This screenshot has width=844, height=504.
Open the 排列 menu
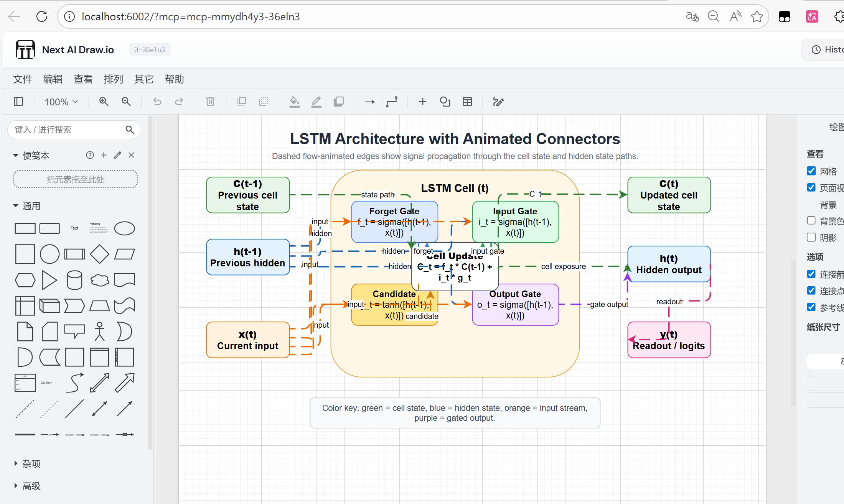(x=113, y=79)
